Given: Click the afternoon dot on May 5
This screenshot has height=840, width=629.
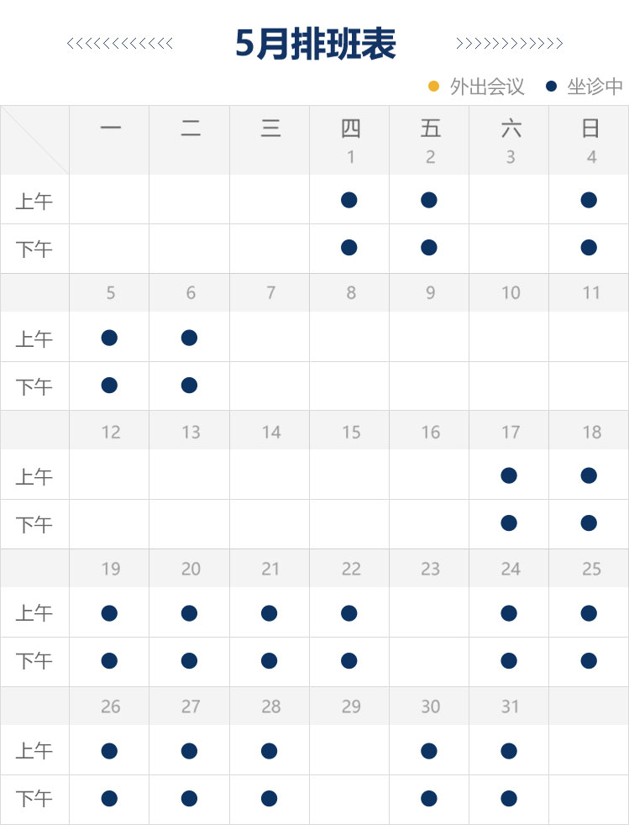Looking at the screenshot, I should point(109,385).
